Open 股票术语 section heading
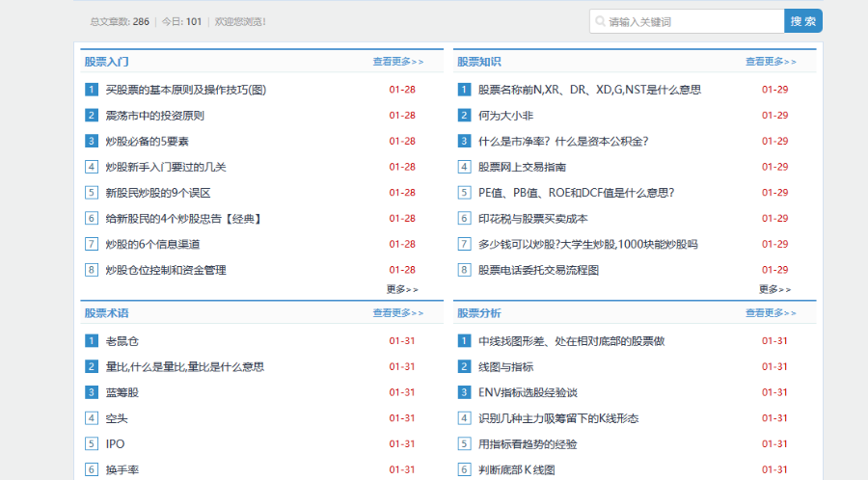The width and height of the screenshot is (868, 480). (x=106, y=313)
